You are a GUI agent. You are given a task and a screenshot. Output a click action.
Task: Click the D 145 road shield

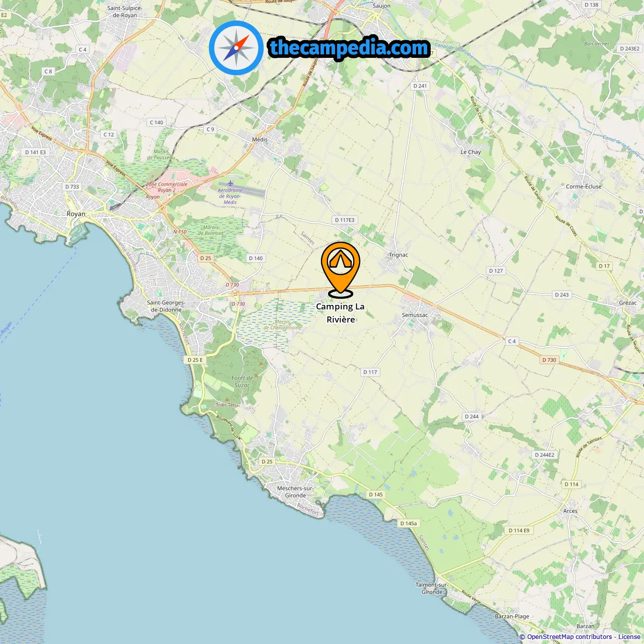(x=376, y=495)
